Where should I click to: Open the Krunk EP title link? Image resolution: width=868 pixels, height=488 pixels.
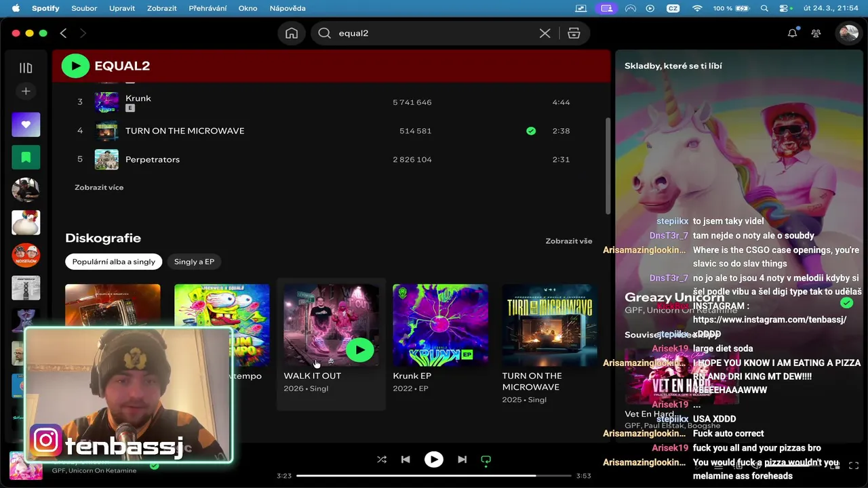tap(412, 375)
